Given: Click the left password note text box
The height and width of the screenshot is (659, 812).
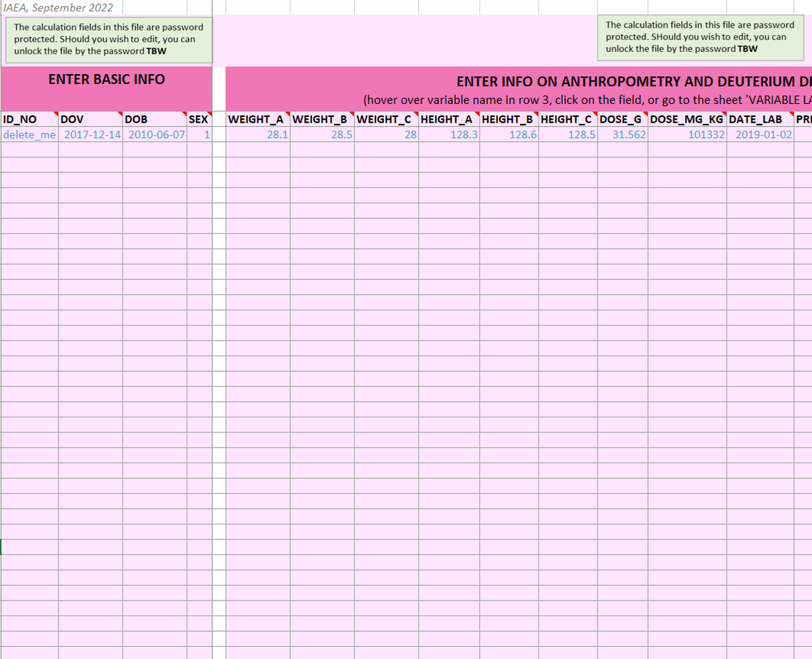Looking at the screenshot, I should click(x=108, y=39).
